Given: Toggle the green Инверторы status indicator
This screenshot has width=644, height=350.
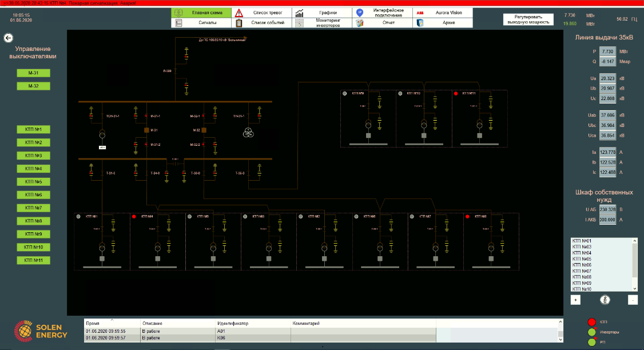Looking at the screenshot, I should click(x=592, y=332).
